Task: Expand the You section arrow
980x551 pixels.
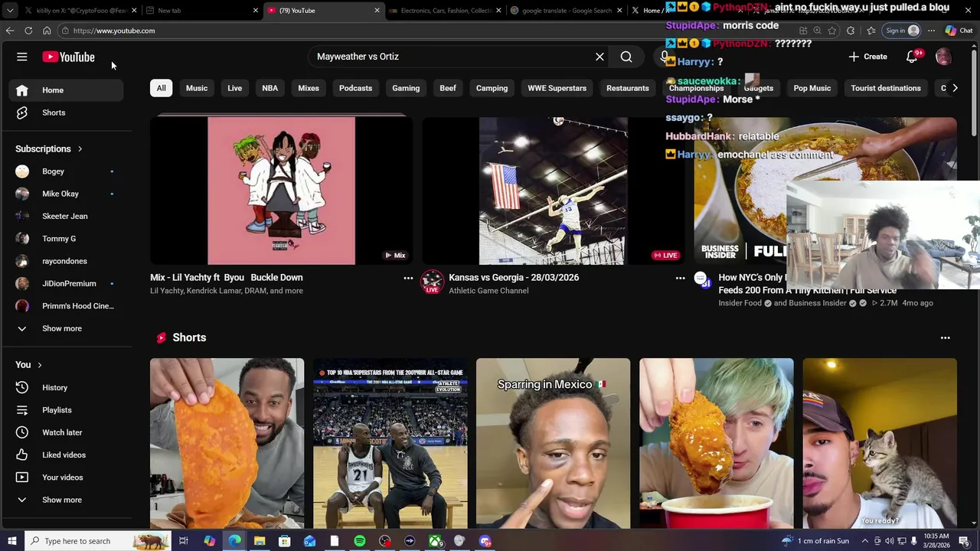Action: (39, 365)
